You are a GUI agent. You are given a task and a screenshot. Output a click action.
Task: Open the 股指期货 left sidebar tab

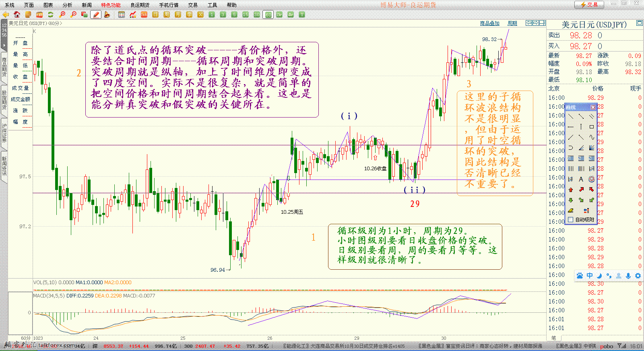point(4,100)
